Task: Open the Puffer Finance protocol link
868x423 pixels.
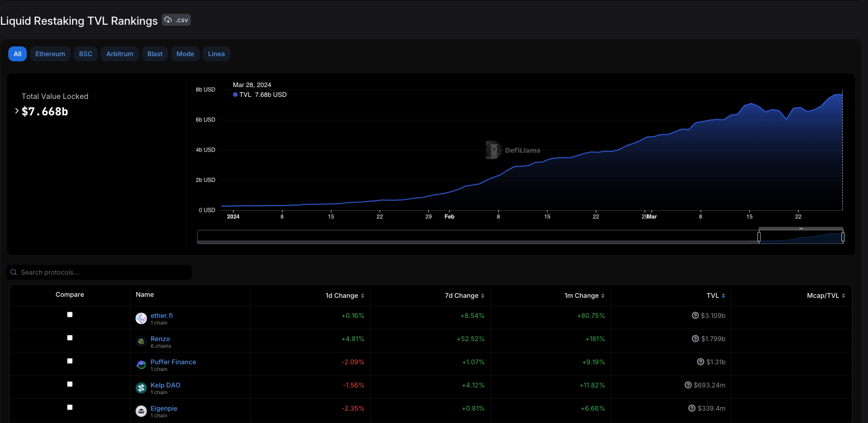Action: pyautogui.click(x=173, y=362)
